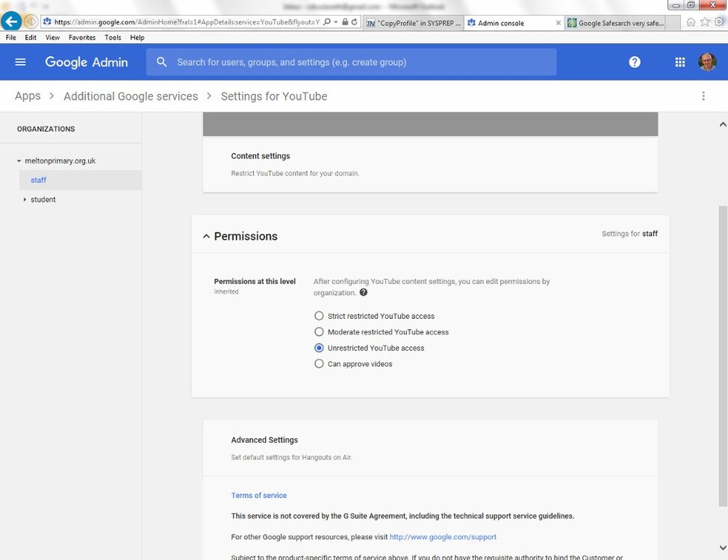Collapse the meltonprimary.org.uk organization tree
Screen dimensions: 728x560
click(x=19, y=161)
